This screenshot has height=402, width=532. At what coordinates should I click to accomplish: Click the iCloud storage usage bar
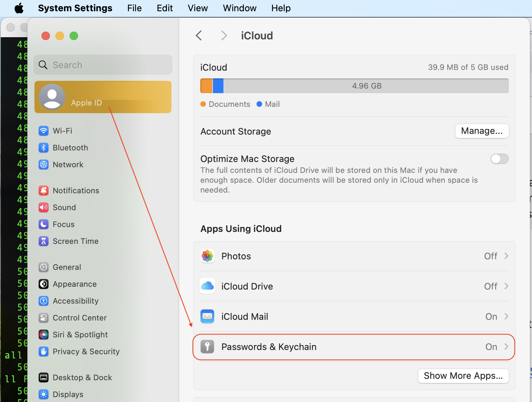(x=354, y=86)
